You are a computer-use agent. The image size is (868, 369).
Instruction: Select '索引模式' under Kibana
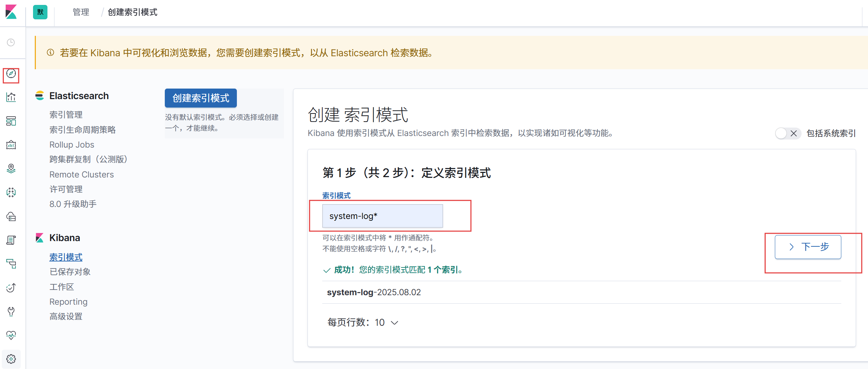pyautogui.click(x=66, y=257)
